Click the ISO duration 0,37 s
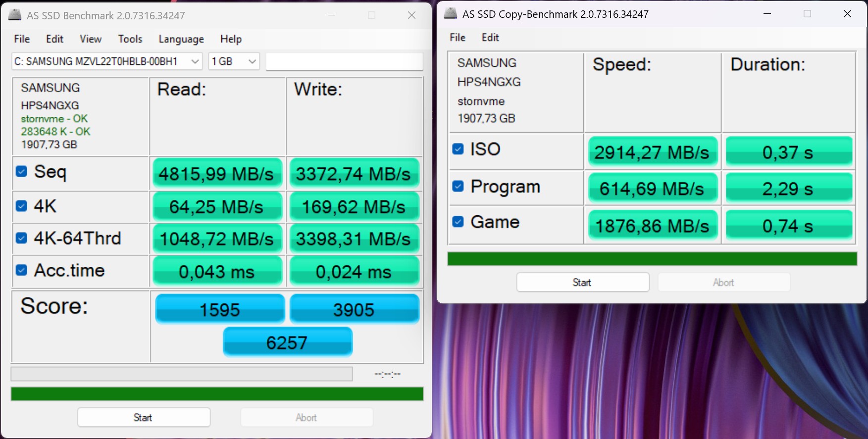Image resolution: width=868 pixels, height=439 pixels. point(789,152)
